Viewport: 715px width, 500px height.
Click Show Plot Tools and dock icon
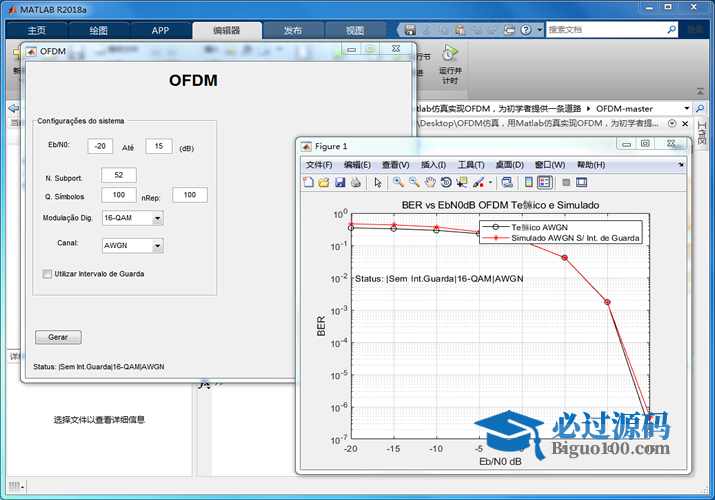[x=581, y=182]
